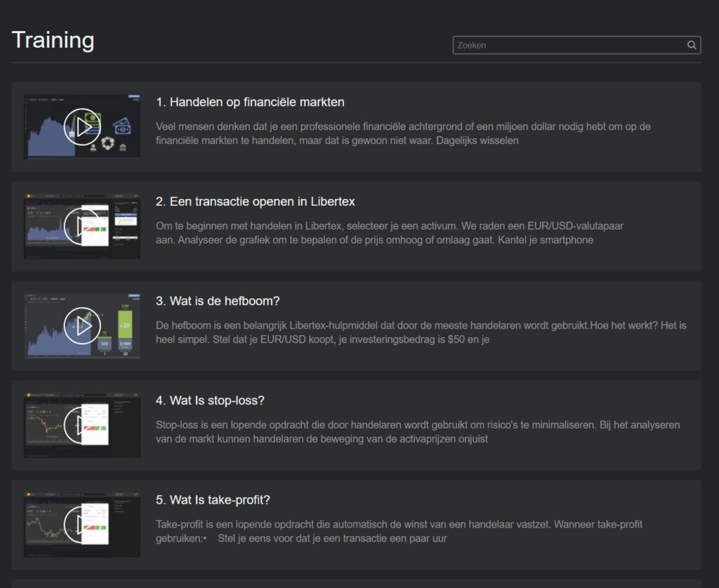Image resolution: width=719 pixels, height=588 pixels.
Task: Click the description starting 'Om te beginnen met handelen'
Action: [x=389, y=233]
